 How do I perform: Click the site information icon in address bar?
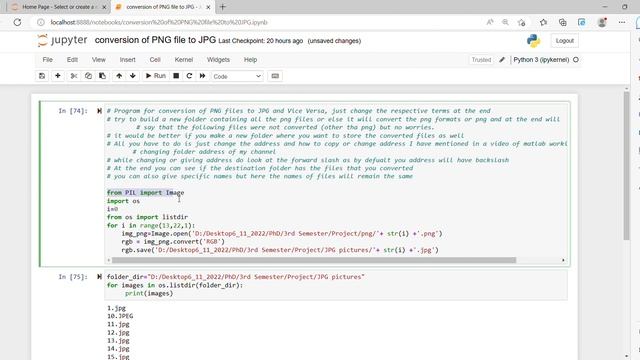(x=41, y=22)
